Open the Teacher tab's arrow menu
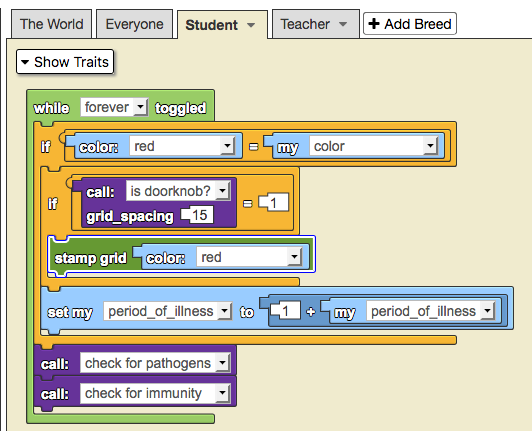Screen dimensions: 532x431 click(343, 24)
